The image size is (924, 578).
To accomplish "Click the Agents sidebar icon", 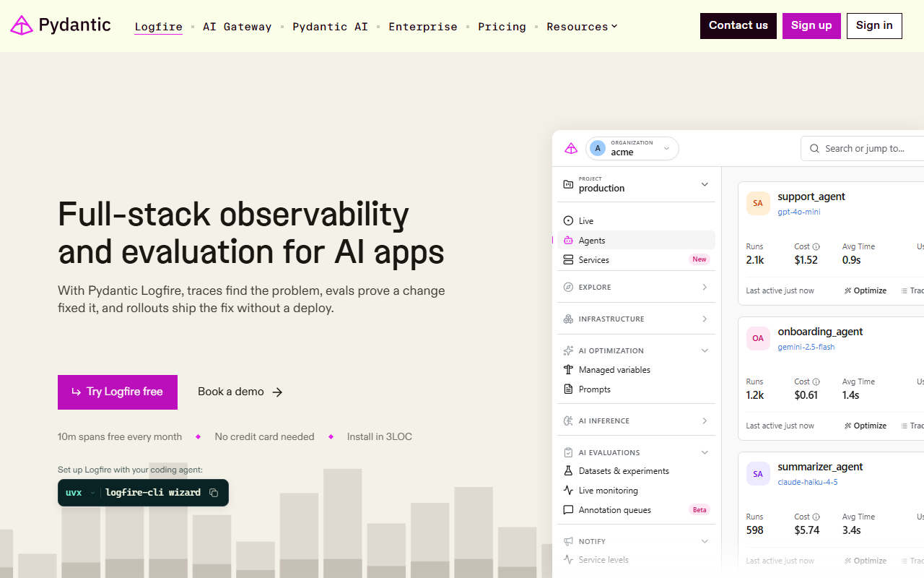I will pyautogui.click(x=568, y=241).
